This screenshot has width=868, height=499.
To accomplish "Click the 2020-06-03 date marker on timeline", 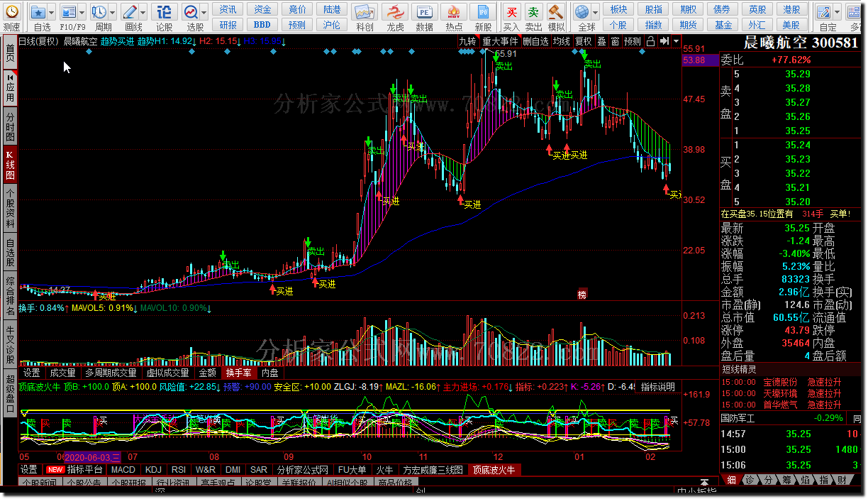I will click(93, 457).
